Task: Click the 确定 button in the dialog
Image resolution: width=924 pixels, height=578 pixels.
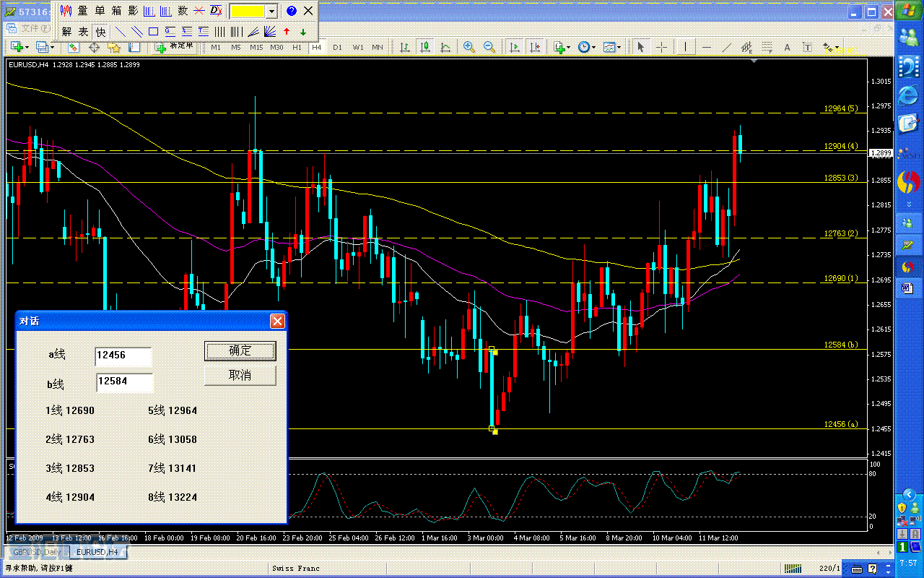Action: [x=240, y=351]
